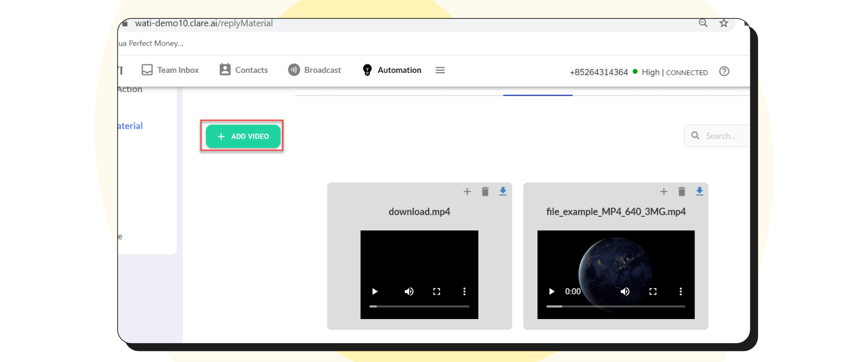Download the download.mp4 file
Viewport: 868px width, 362px height.
tap(503, 192)
